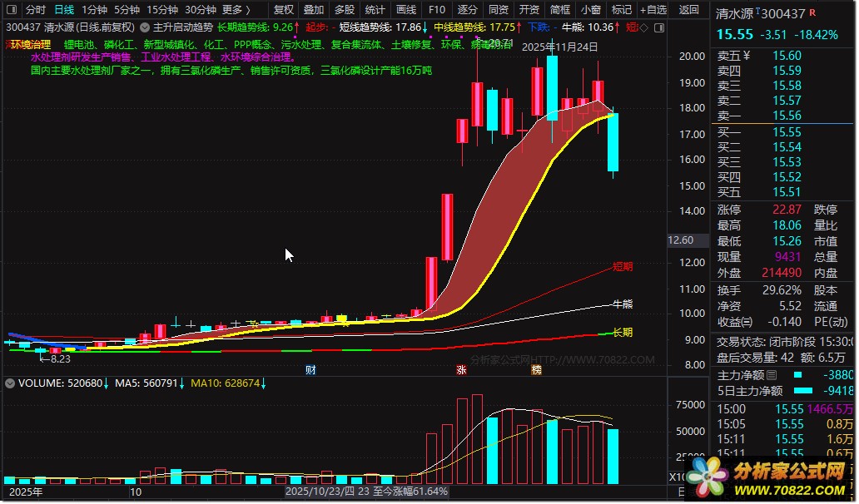Screen dimensions: 859x504
Task: Click the 标记 mark button
Action: [x=621, y=10]
